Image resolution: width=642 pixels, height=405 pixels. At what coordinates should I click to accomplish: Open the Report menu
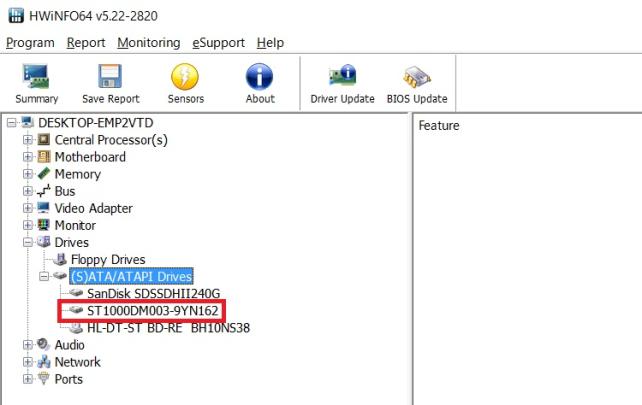(86, 43)
